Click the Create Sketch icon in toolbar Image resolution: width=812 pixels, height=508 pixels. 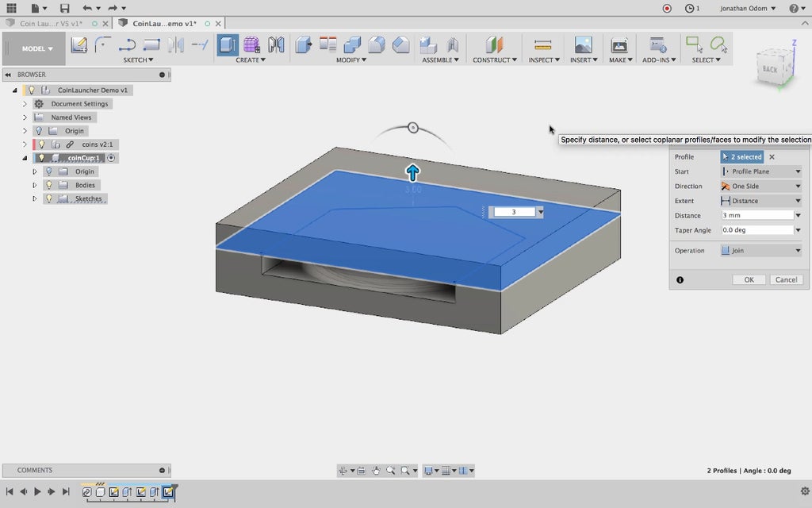79,45
